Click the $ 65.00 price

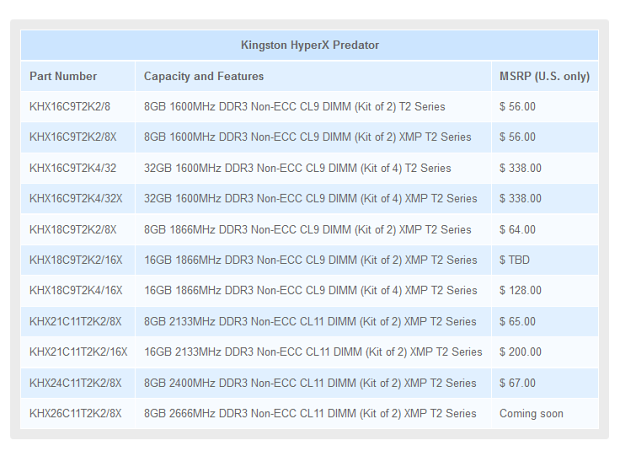coord(517,321)
